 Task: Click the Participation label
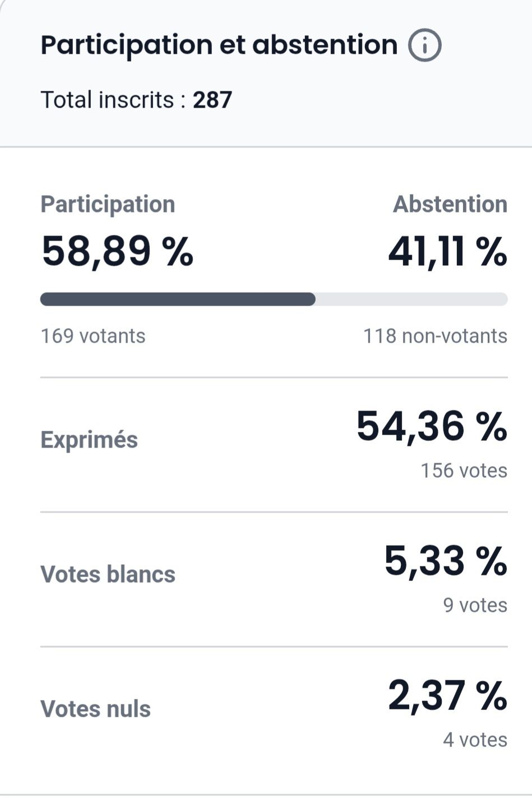(x=108, y=204)
